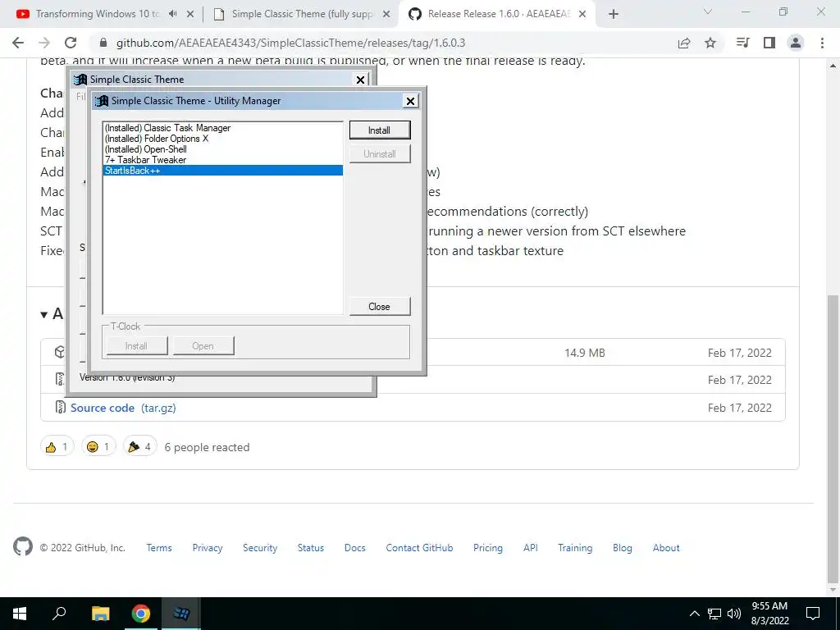Click the Close button in Utility Manager
The image size is (840, 630).
pyautogui.click(x=380, y=307)
